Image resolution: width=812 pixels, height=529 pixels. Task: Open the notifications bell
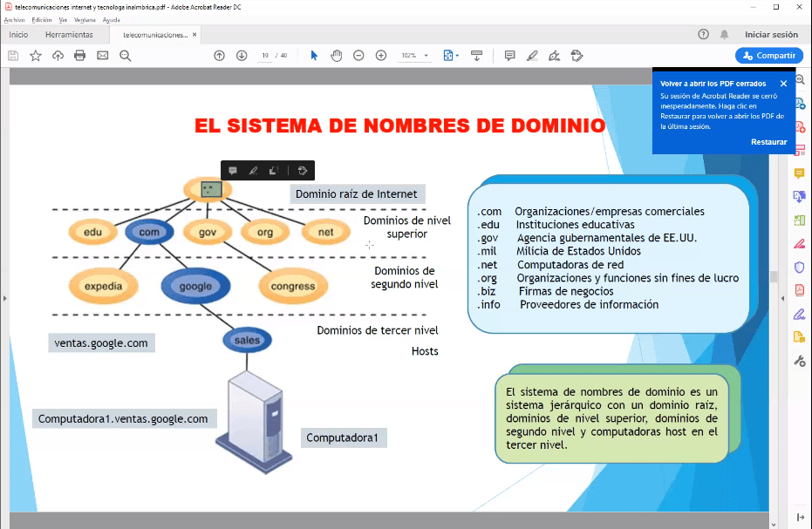[724, 35]
